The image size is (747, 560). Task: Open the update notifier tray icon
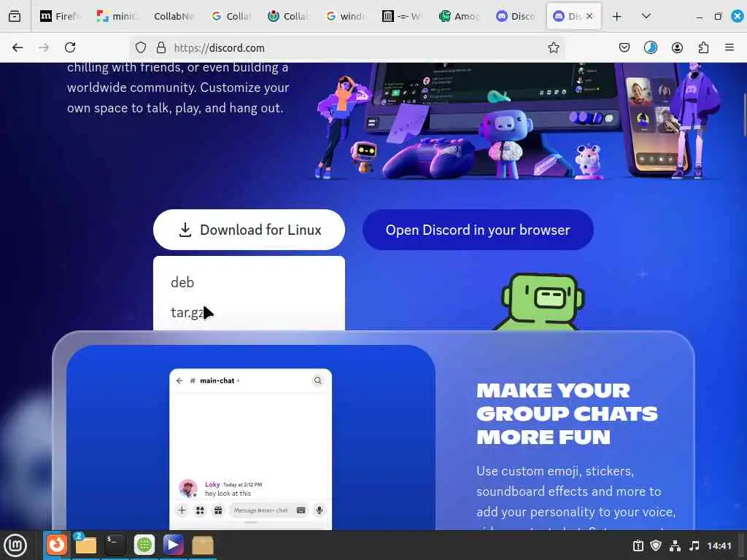(638, 545)
